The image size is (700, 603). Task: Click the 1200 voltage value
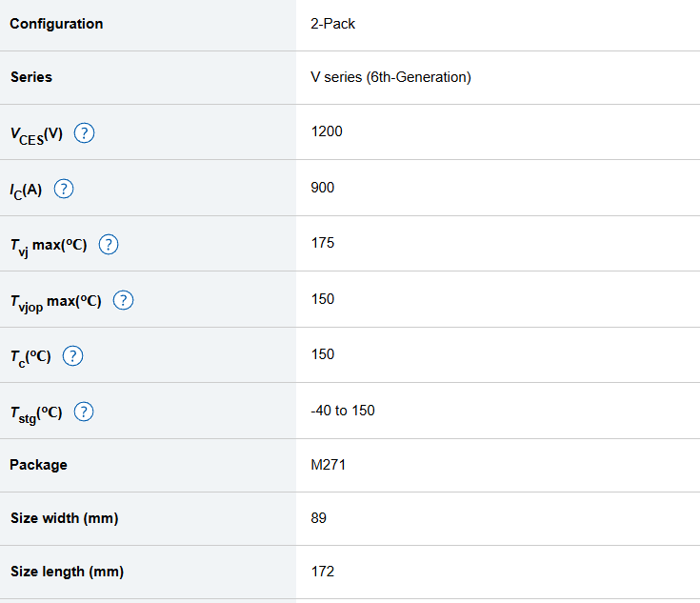[326, 131]
